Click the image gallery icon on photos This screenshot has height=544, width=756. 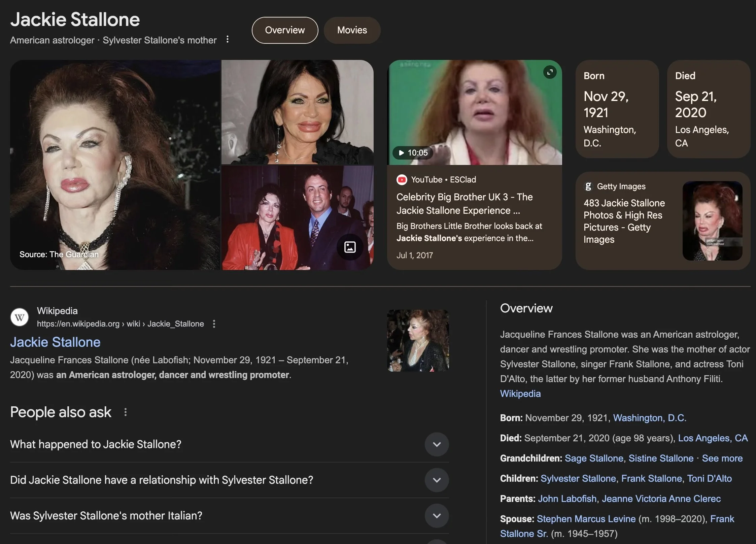350,247
